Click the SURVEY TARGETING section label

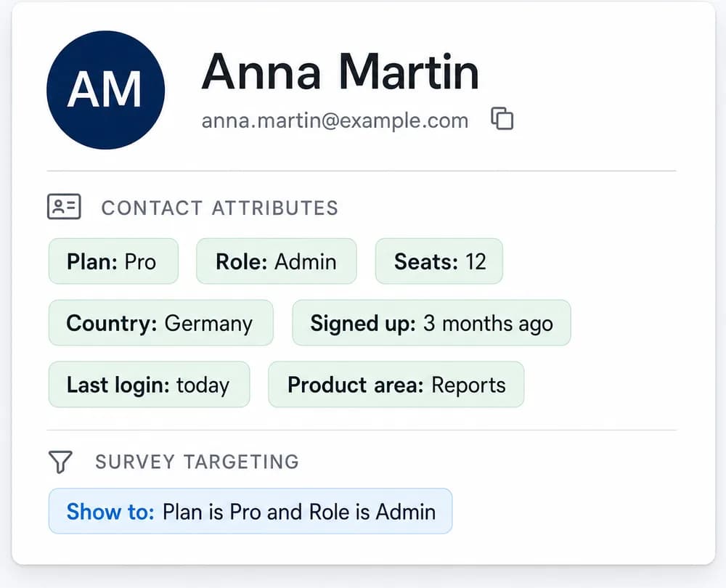[197, 462]
